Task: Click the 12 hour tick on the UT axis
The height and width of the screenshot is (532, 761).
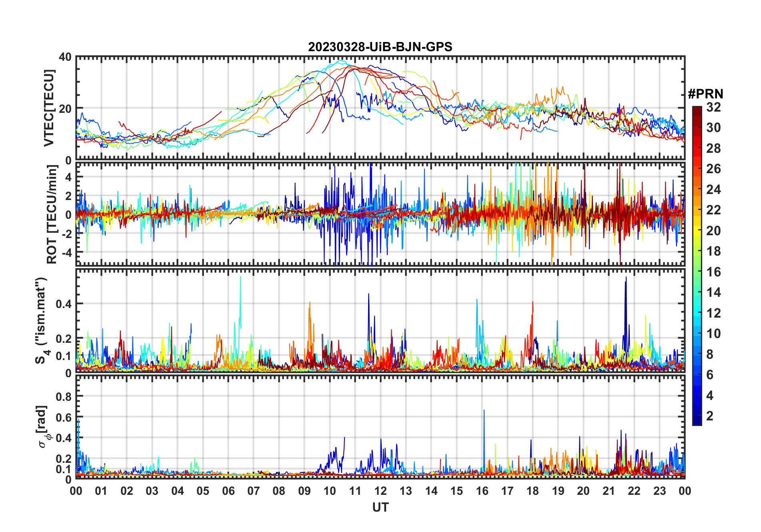Action: pos(380,491)
